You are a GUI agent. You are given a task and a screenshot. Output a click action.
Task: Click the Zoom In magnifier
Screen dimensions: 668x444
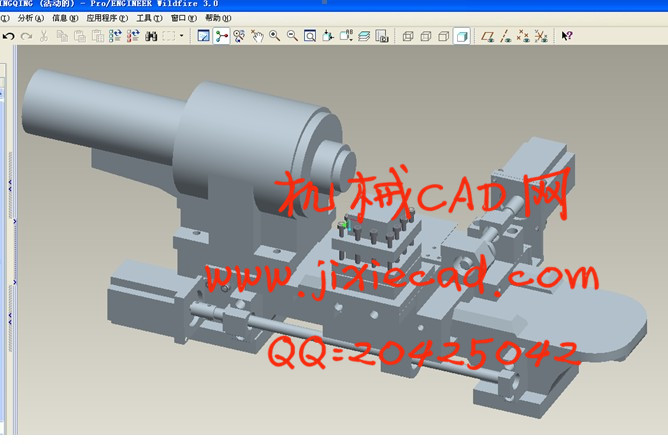point(275,36)
